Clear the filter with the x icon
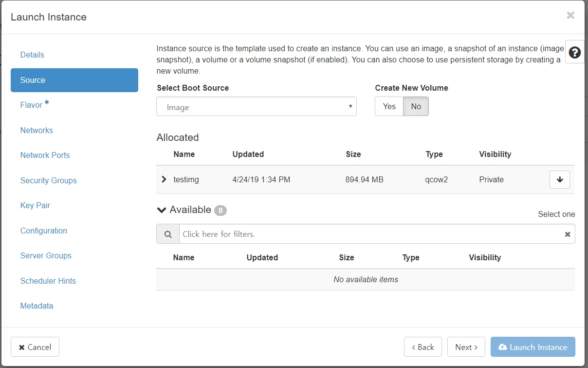588x368 pixels. point(567,234)
